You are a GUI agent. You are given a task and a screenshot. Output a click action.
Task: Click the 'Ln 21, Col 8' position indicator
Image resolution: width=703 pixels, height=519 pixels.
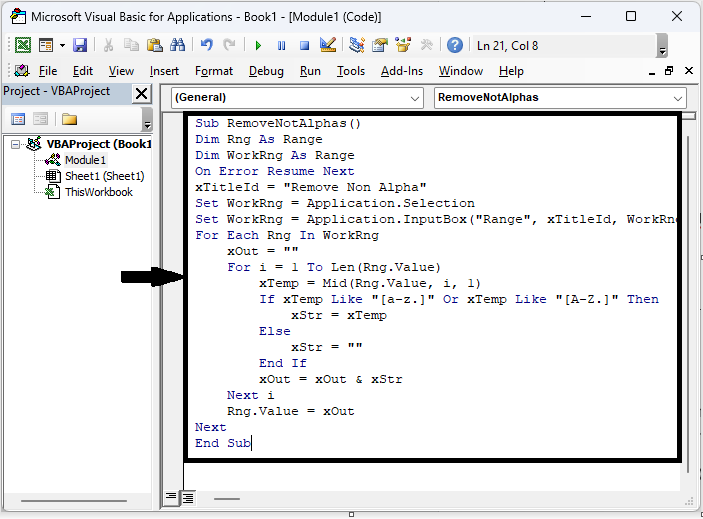(x=507, y=46)
